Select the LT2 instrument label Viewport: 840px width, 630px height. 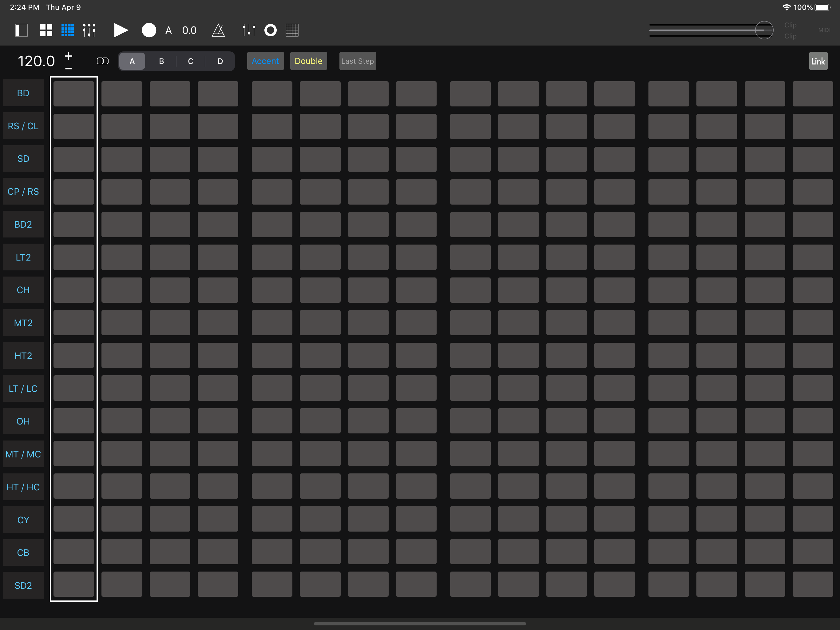pos(23,257)
